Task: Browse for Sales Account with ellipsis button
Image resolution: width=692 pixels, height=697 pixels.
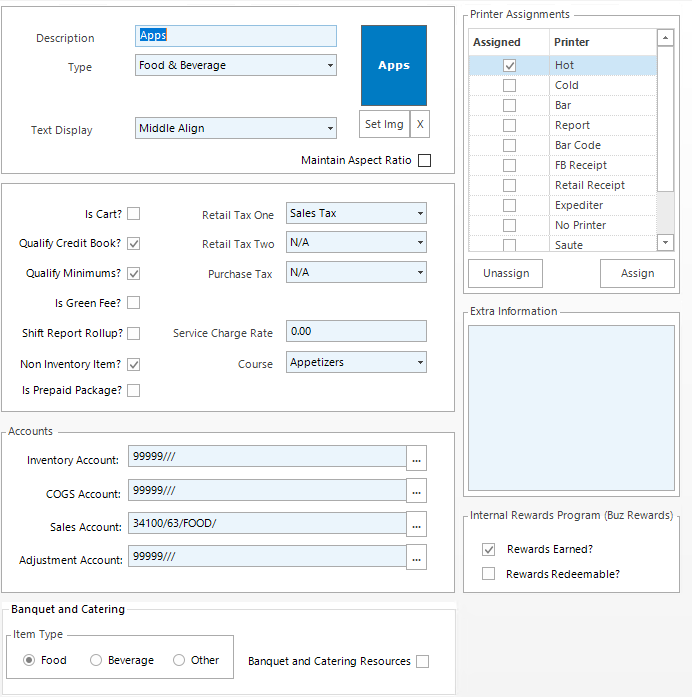Action: 416,524
